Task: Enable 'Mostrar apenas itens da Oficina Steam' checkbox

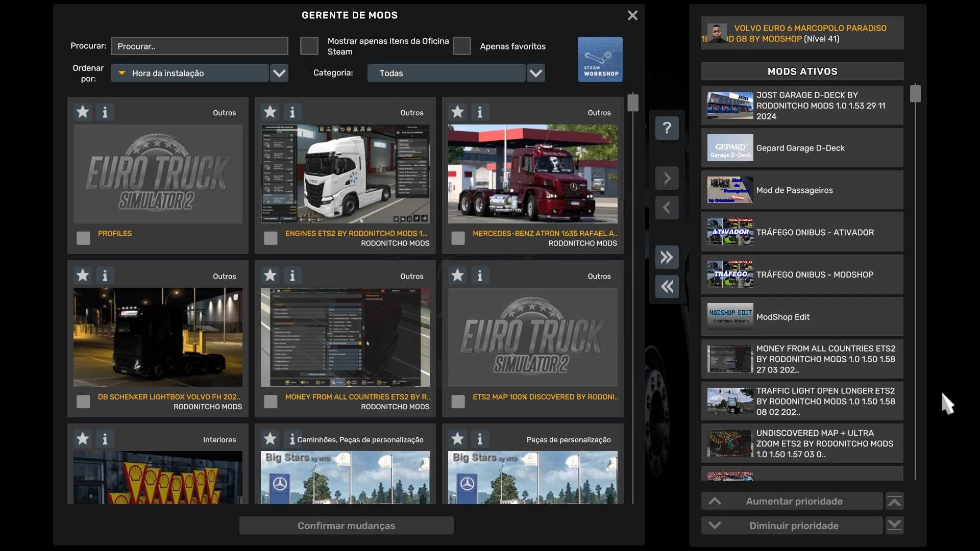Action: (309, 46)
